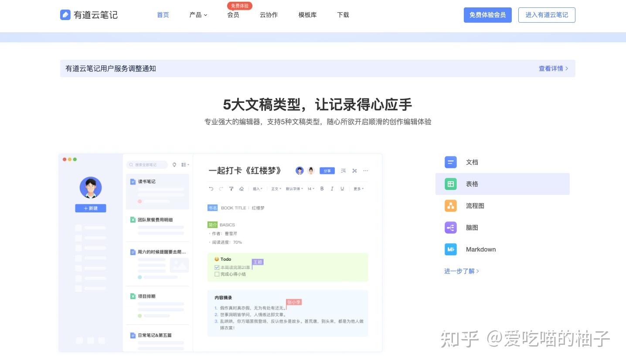Click the green spreadsheet icon of 团队聚餐费用明细
The width and height of the screenshot is (626, 364).
pos(133,220)
